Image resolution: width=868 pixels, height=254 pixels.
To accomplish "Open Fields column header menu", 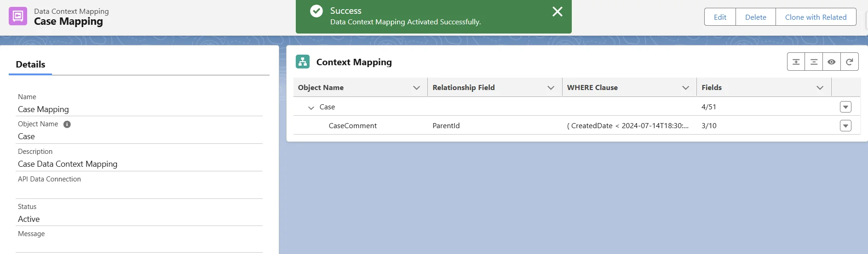I will tap(820, 88).
